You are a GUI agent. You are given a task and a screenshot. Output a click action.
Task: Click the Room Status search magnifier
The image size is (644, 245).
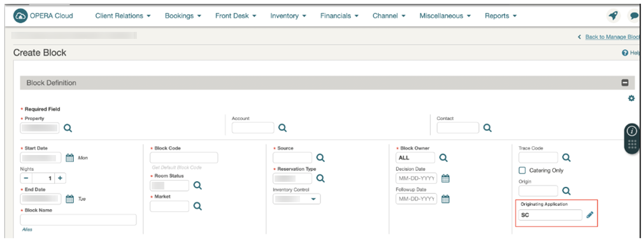[x=197, y=186]
